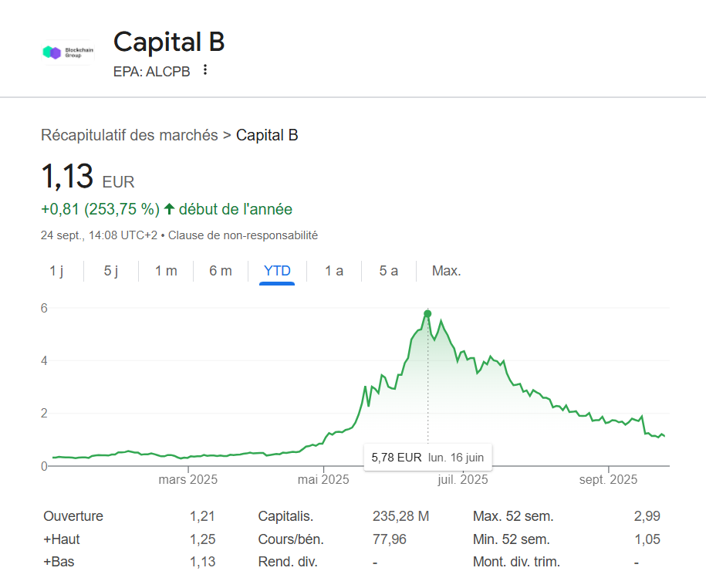Open the three-dot overflow menu beside EPA: ALCPB
The height and width of the screenshot is (588, 706).
tap(204, 69)
